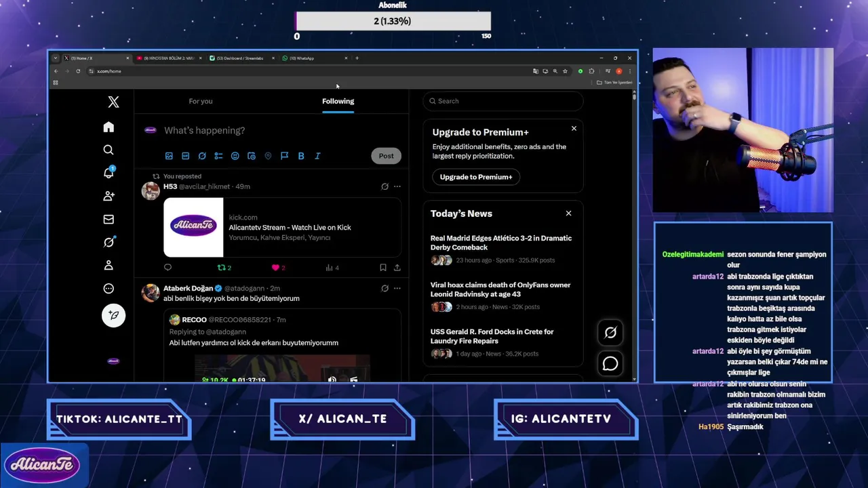Image resolution: width=868 pixels, height=488 pixels.
Task: Open Messages envelope icon in sidebar
Action: click(108, 219)
